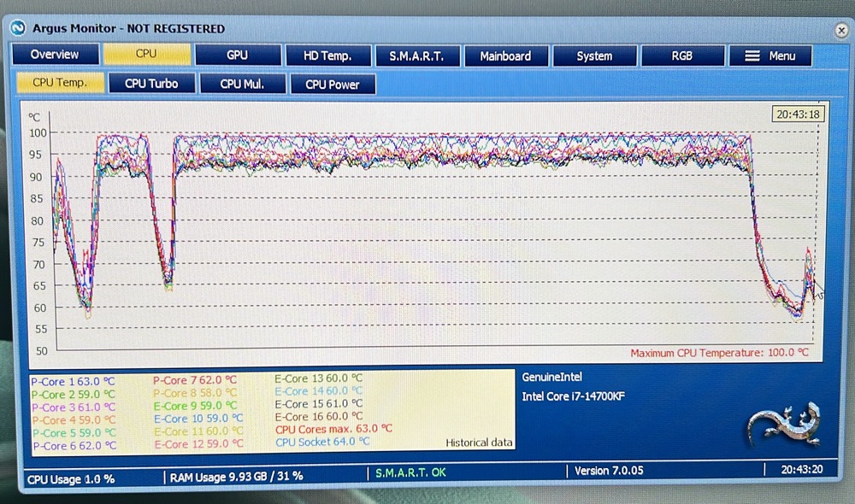Select the CPU tab
Screen dimensions: 855x504
[147, 54]
